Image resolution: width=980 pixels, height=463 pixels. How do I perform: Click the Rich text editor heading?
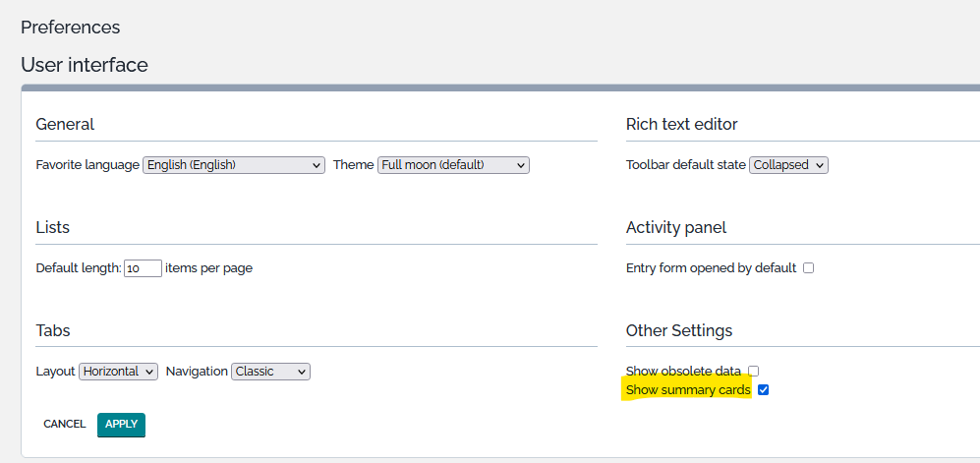point(681,124)
